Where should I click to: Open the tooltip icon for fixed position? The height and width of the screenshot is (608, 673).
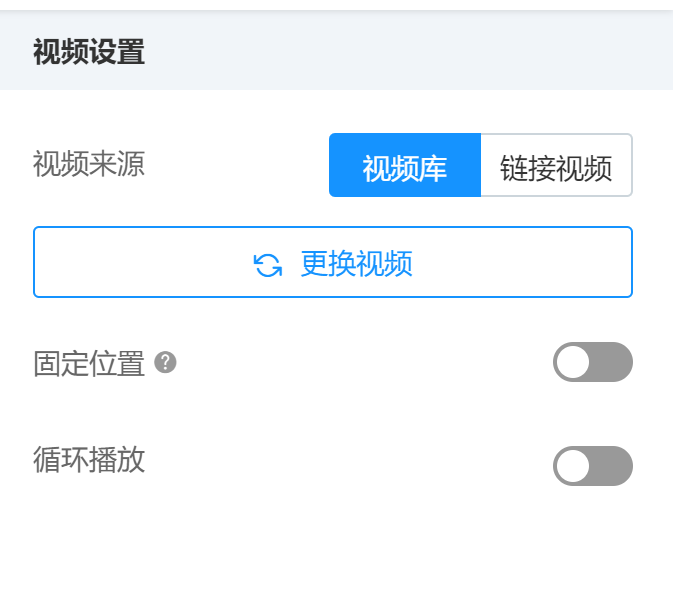(x=165, y=363)
